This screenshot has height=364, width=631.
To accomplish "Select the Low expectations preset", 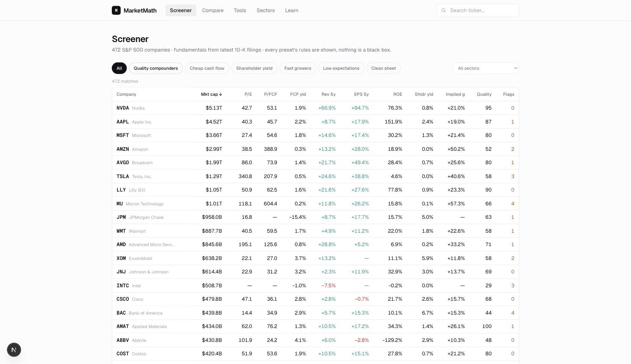I will [341, 68].
